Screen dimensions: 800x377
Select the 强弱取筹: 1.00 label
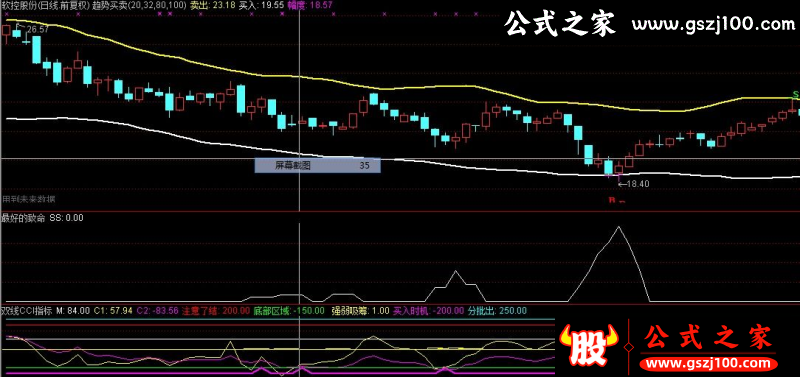(360, 310)
